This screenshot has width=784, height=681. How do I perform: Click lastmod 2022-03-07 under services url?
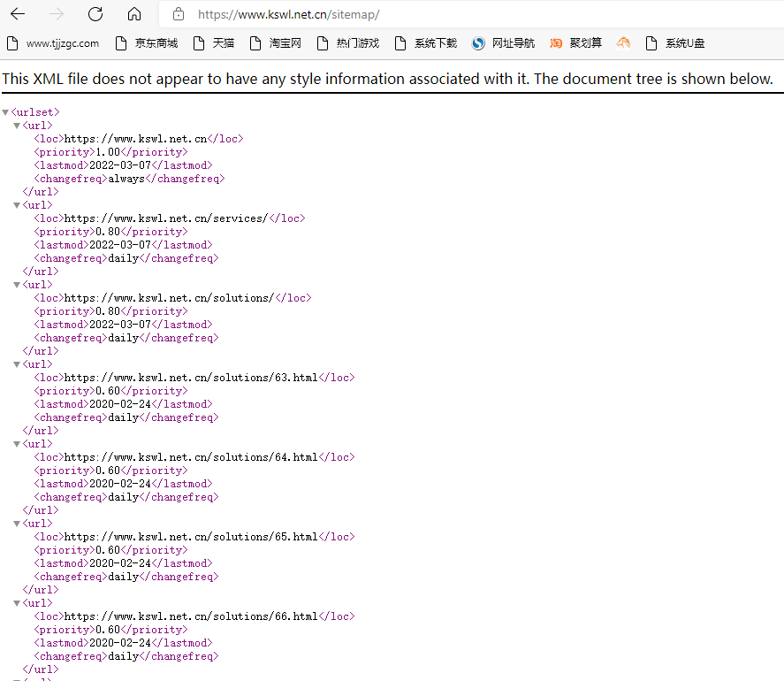pyautogui.click(x=120, y=245)
